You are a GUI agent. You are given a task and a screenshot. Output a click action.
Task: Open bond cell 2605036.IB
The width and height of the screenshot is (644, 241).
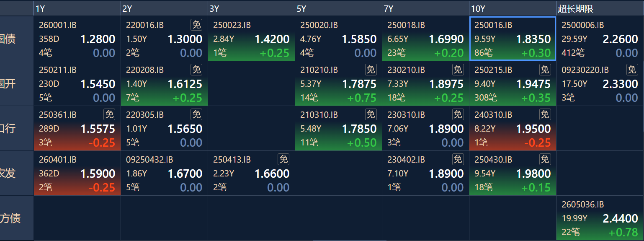pyautogui.click(x=600, y=218)
